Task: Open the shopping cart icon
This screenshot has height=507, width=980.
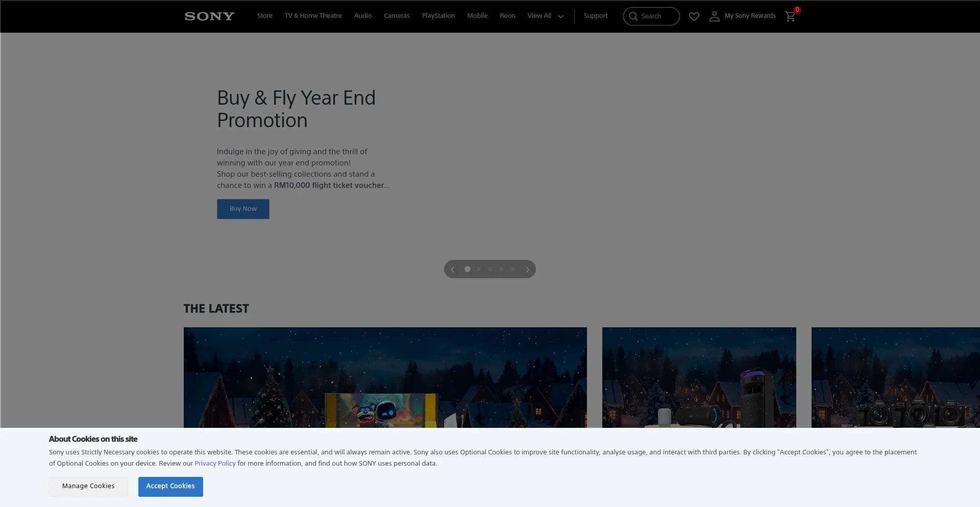Action: click(790, 16)
